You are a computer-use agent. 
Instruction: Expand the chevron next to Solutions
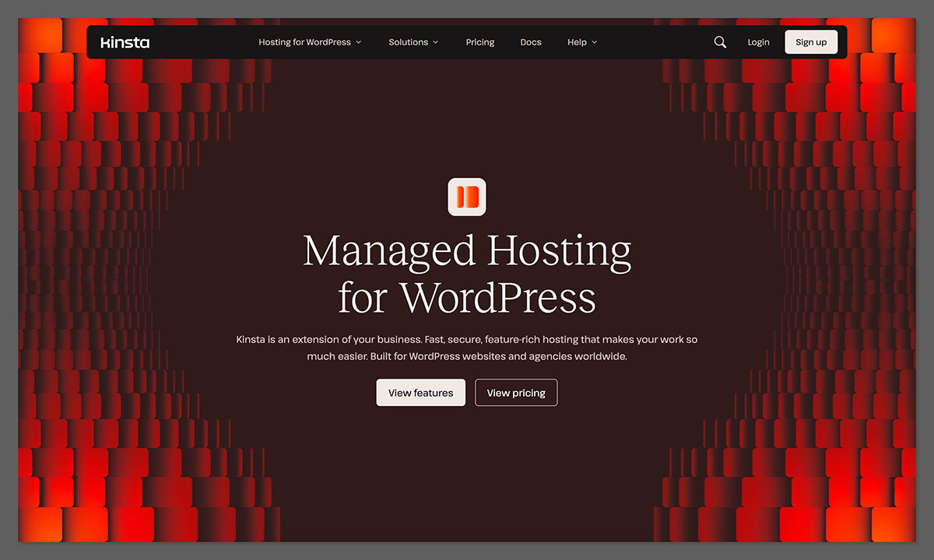tap(436, 43)
